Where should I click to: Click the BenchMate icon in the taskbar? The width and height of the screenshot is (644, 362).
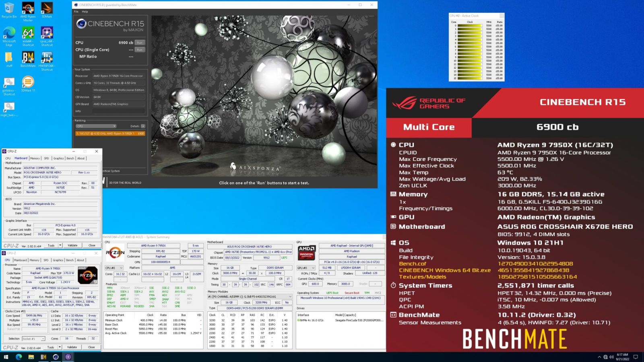[x=43, y=357]
